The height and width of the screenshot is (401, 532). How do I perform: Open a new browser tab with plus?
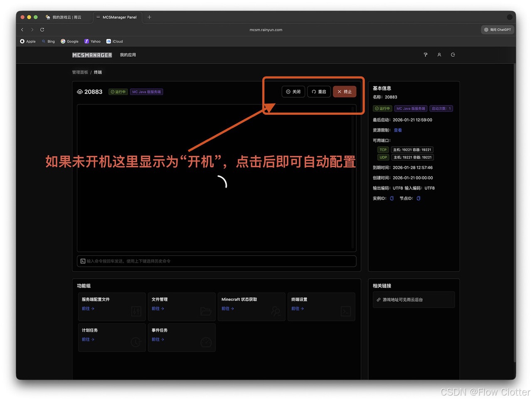point(149,17)
